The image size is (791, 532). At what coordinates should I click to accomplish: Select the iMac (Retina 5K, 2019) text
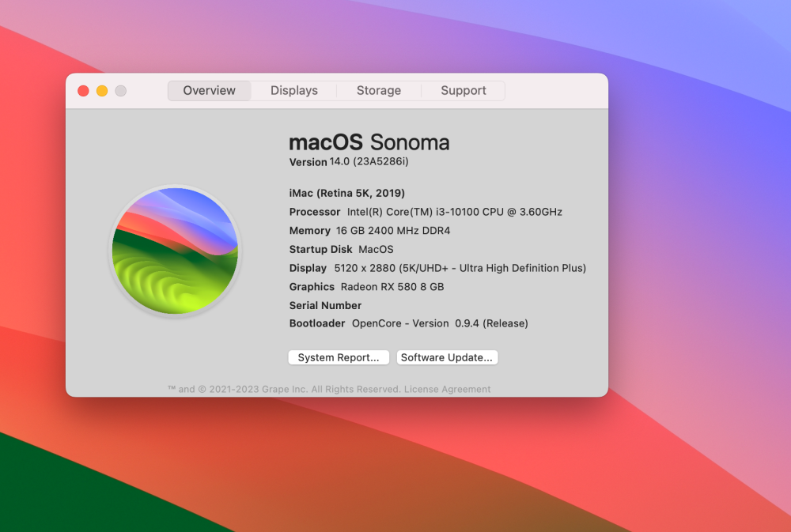tap(347, 193)
